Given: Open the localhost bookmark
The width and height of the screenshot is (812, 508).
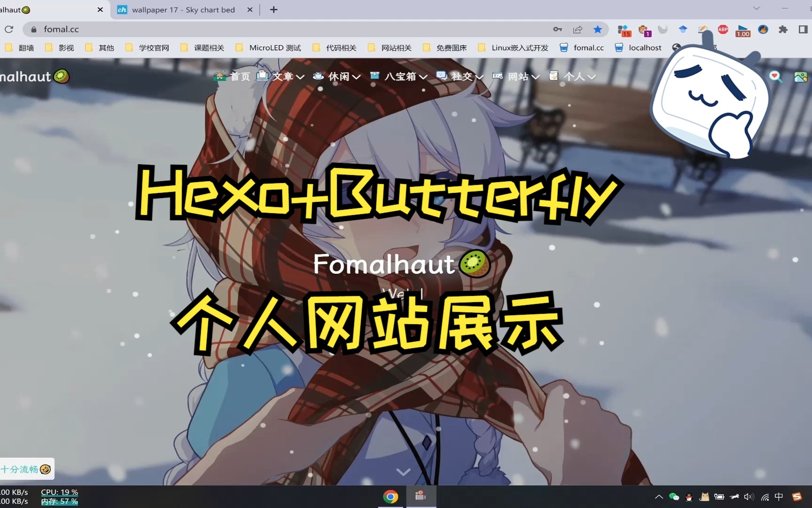Looking at the screenshot, I should click(x=638, y=48).
